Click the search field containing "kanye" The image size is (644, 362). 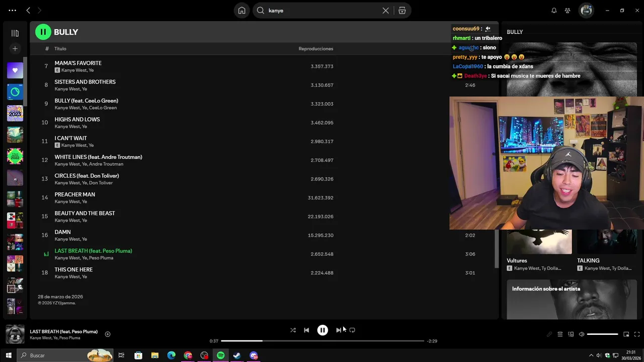point(322,11)
